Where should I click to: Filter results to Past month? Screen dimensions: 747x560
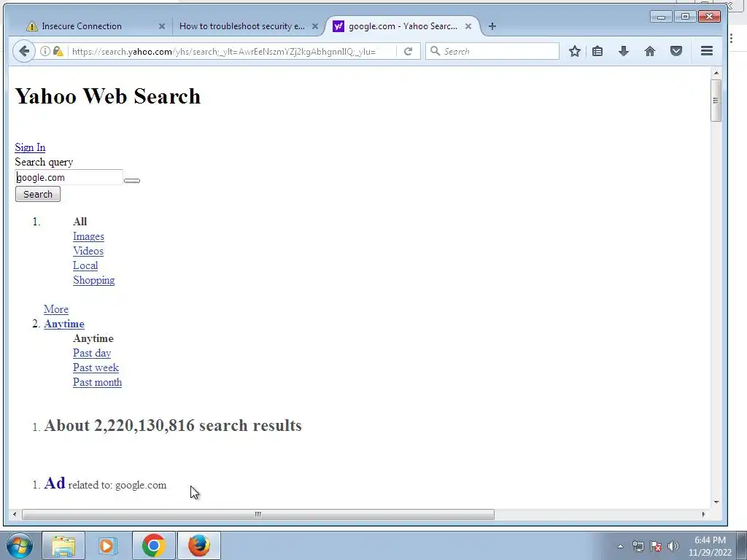click(x=97, y=382)
